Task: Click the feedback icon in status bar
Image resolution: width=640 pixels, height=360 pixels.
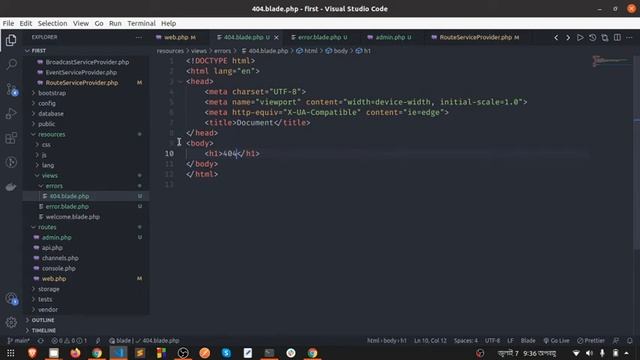Action: coord(616,340)
